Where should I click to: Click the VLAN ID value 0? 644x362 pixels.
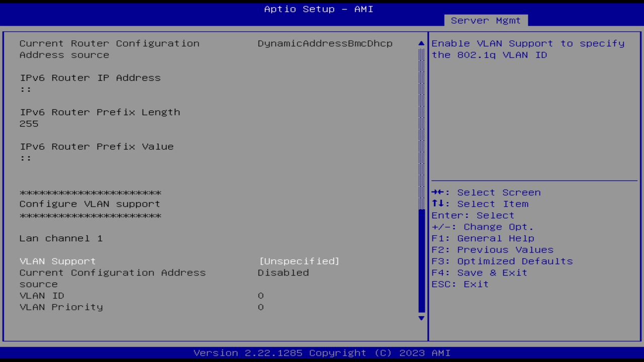pos(261,296)
